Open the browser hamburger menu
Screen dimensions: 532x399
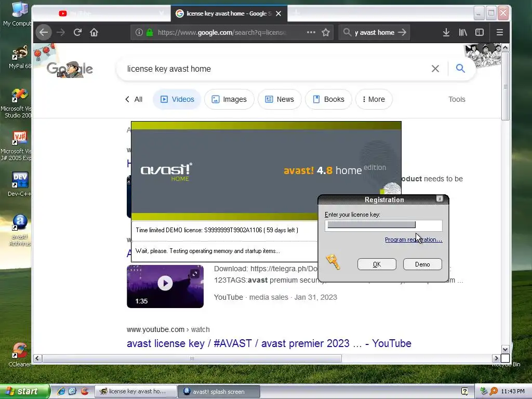[x=499, y=33]
